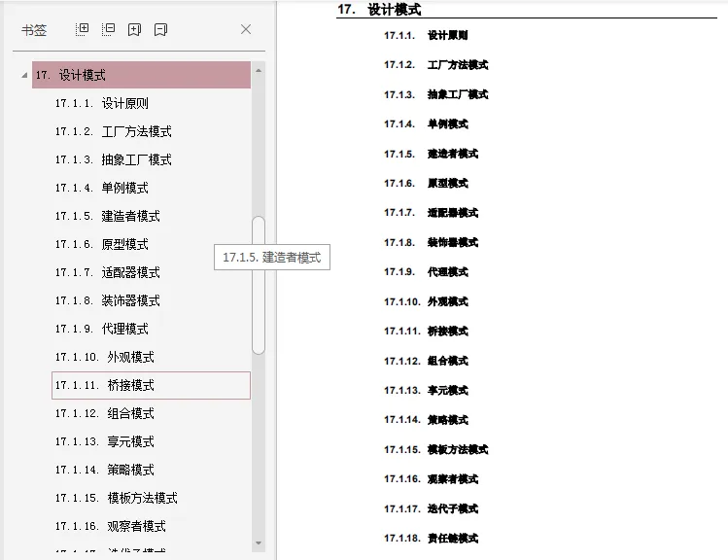The width and height of the screenshot is (728, 560).
Task: Click document entry 17.1.13. 享元模式
Action: (x=426, y=390)
